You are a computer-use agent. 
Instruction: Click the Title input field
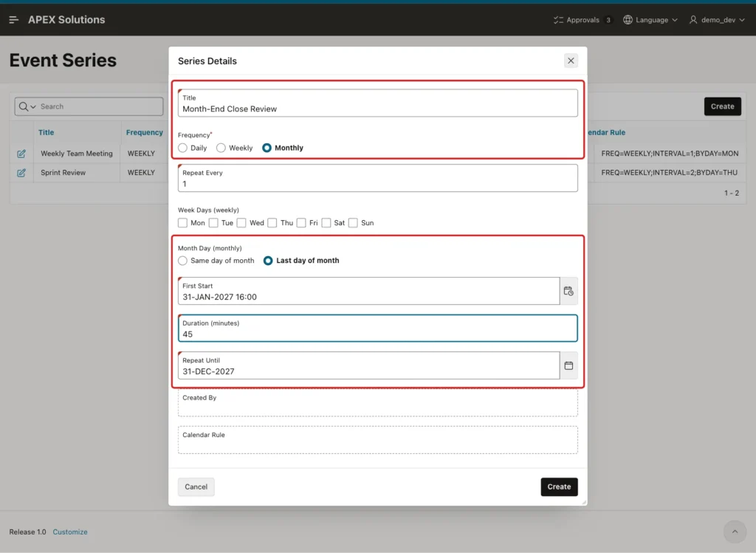377,103
